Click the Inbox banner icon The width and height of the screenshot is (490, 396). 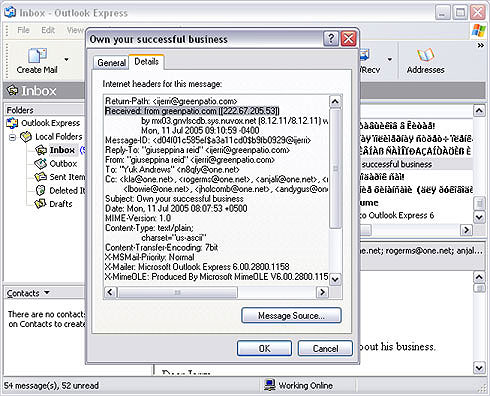pyautogui.click(x=13, y=90)
